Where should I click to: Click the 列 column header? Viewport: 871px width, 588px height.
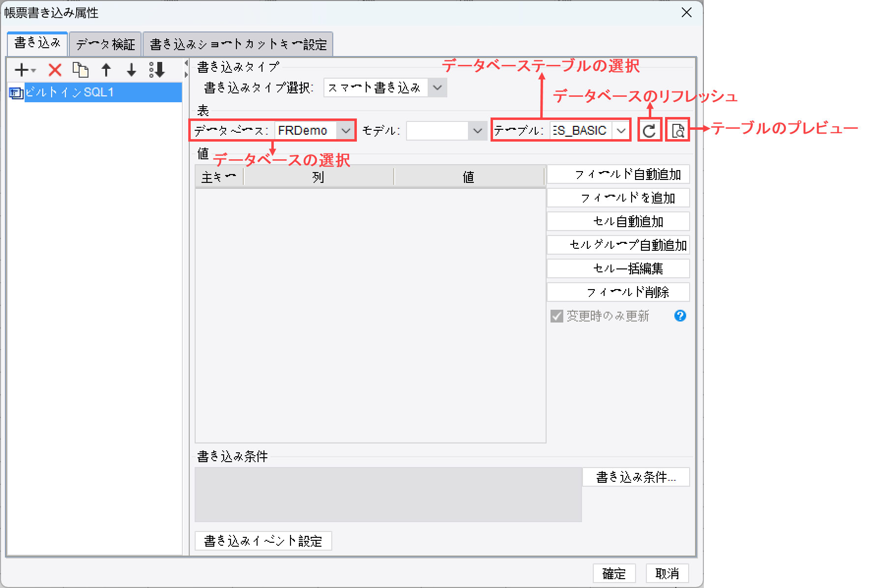[319, 177]
